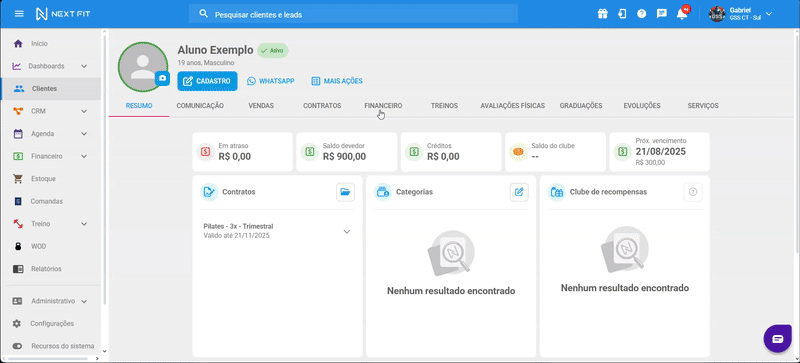Expand the Treino submenu chevron

84,224
